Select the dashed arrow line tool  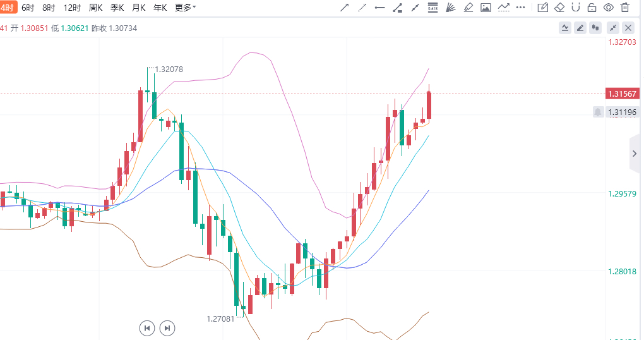(x=362, y=8)
